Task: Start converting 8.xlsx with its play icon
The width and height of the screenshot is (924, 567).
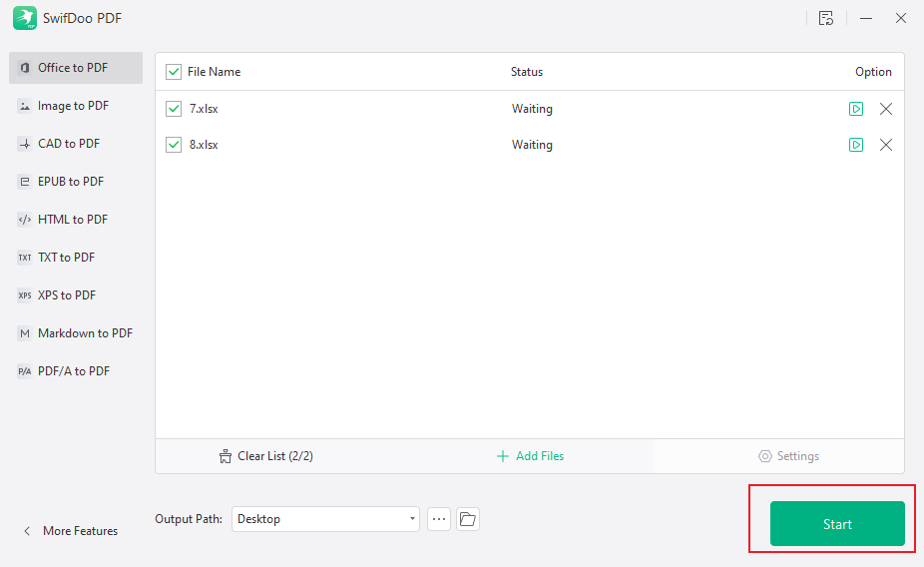Action: [x=855, y=145]
